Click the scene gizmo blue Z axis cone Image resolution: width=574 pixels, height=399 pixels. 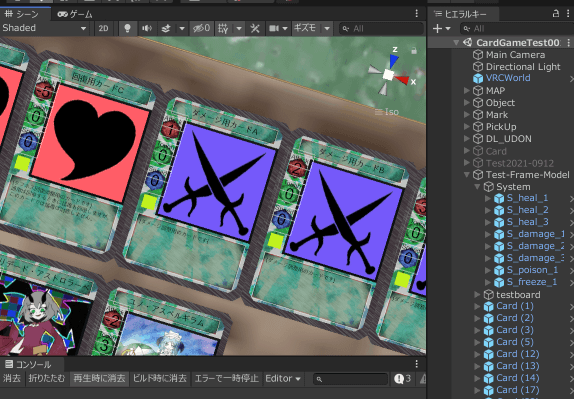coord(394,60)
